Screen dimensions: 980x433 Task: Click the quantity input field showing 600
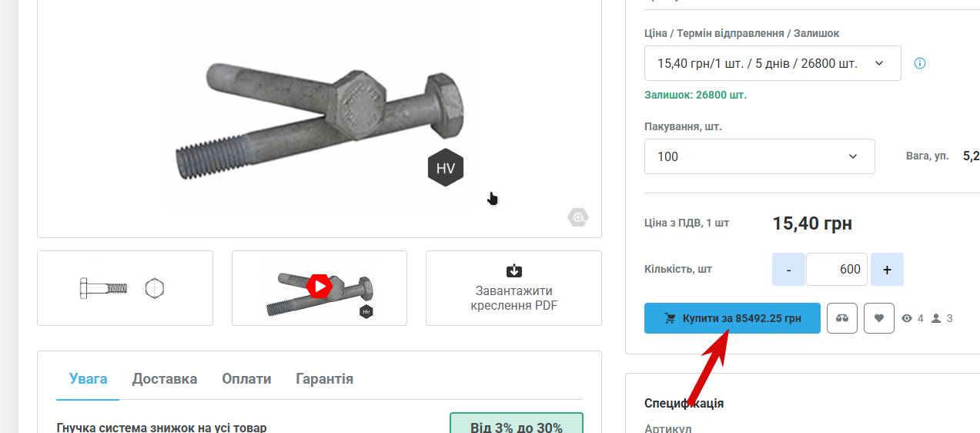point(837,270)
